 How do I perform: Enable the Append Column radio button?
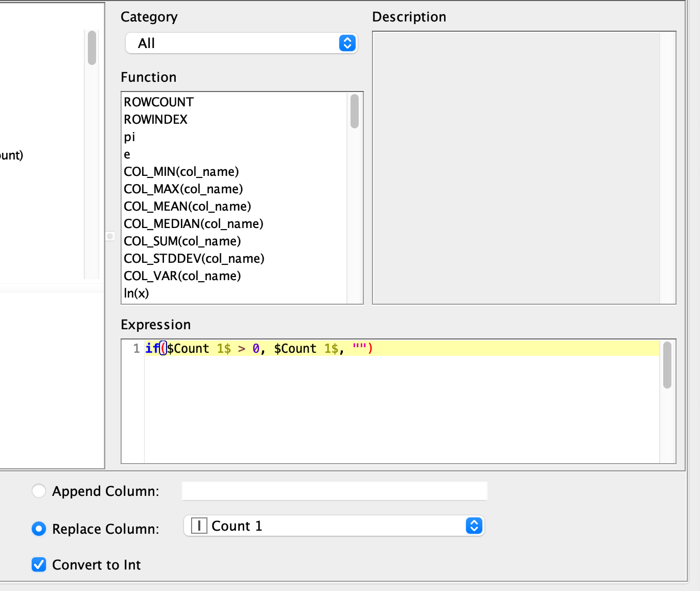point(39,491)
